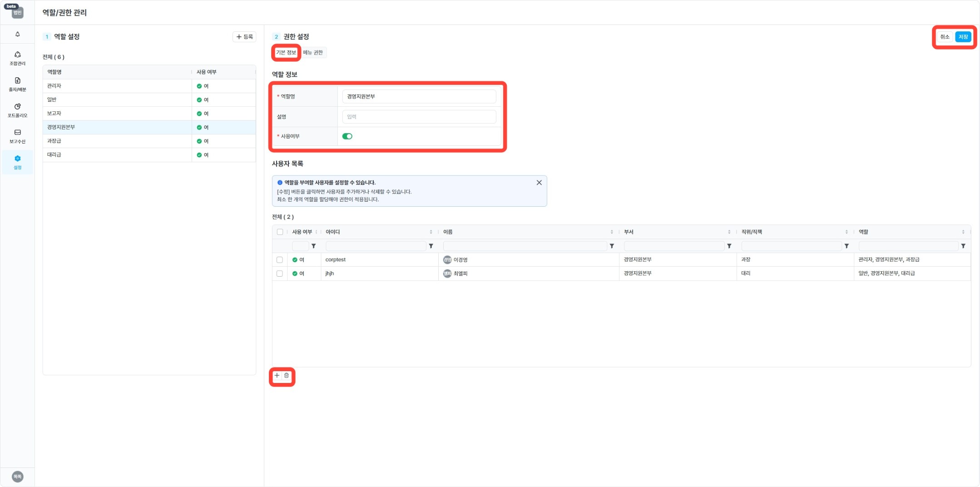This screenshot has height=487, width=980.
Task: Check the checkbox for corptest row
Action: 280,260
